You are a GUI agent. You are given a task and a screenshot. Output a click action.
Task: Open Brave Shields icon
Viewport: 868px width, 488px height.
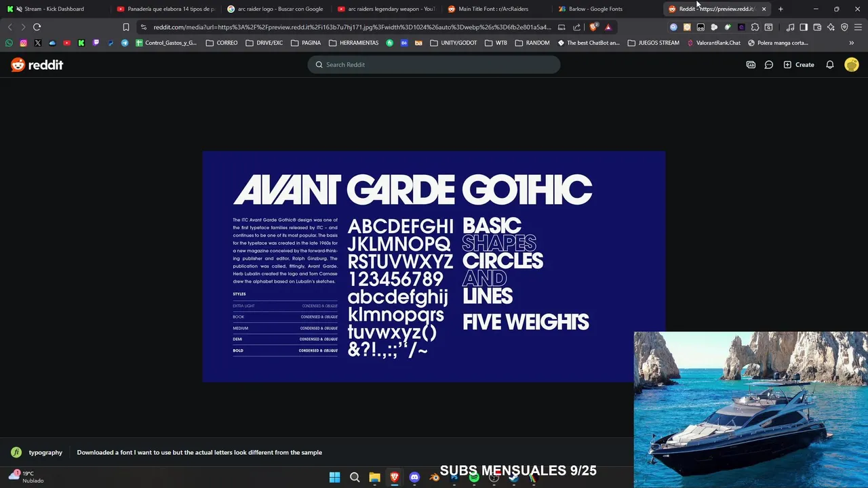593,27
